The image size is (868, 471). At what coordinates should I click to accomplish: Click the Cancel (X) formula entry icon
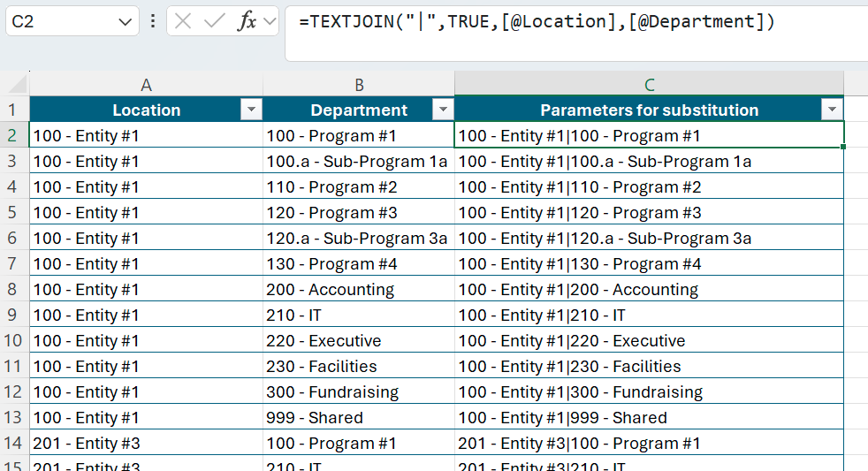pyautogui.click(x=183, y=21)
